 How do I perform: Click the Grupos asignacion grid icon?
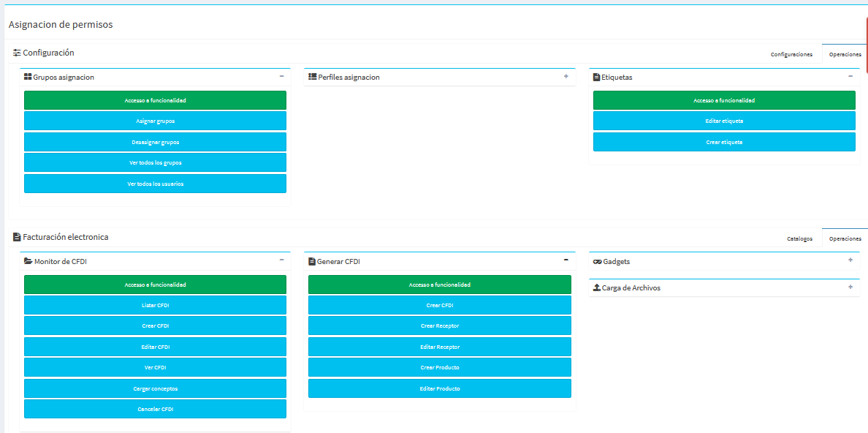[28, 77]
